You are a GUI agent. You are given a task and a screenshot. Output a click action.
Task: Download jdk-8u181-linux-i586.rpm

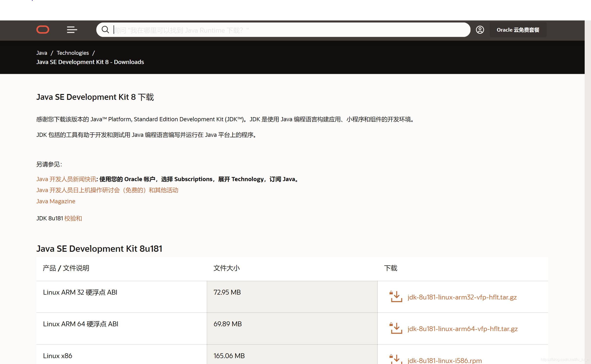445,360
